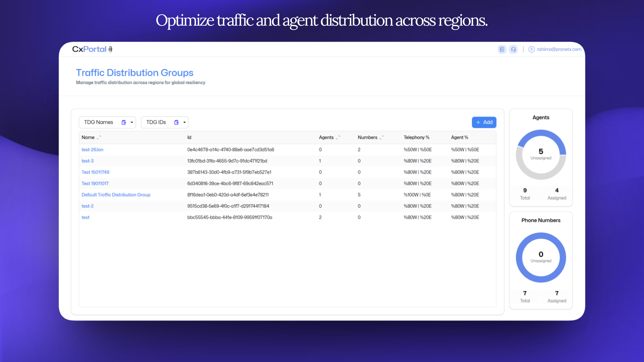The height and width of the screenshot is (362, 644).
Task: Click the Agents donut chart
Action: pyautogui.click(x=541, y=155)
